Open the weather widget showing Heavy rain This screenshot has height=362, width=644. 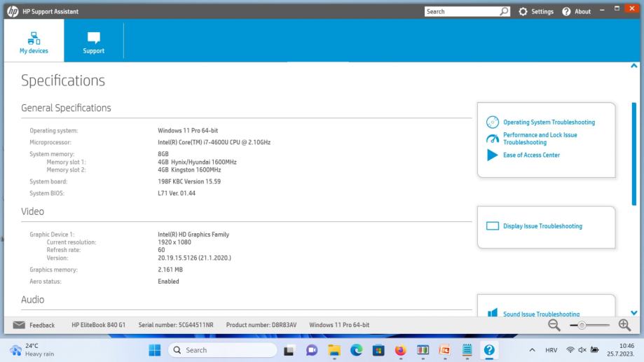[x=33, y=350]
